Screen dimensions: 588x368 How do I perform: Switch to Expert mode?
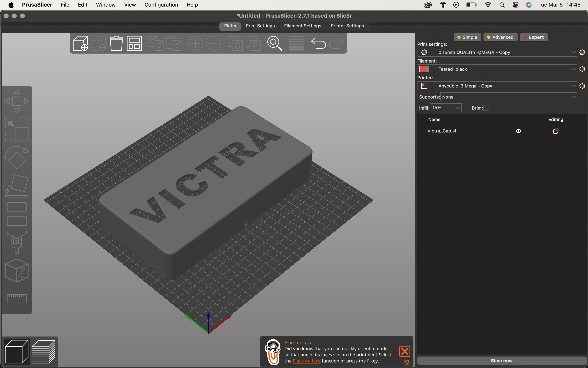[x=533, y=37]
